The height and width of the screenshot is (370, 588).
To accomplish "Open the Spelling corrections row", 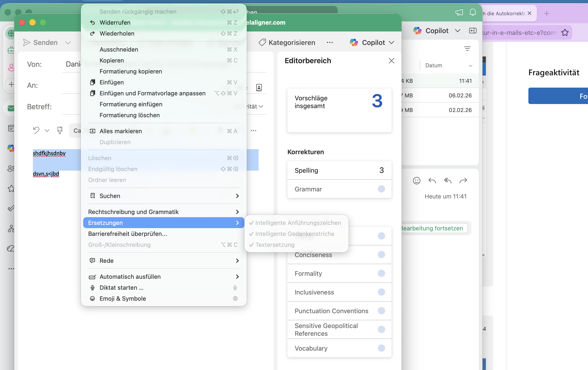I will (x=339, y=170).
